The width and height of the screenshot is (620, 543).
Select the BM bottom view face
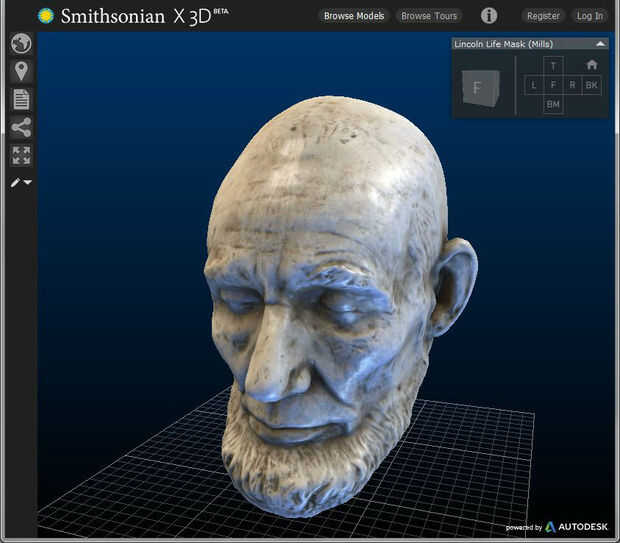coord(553,104)
